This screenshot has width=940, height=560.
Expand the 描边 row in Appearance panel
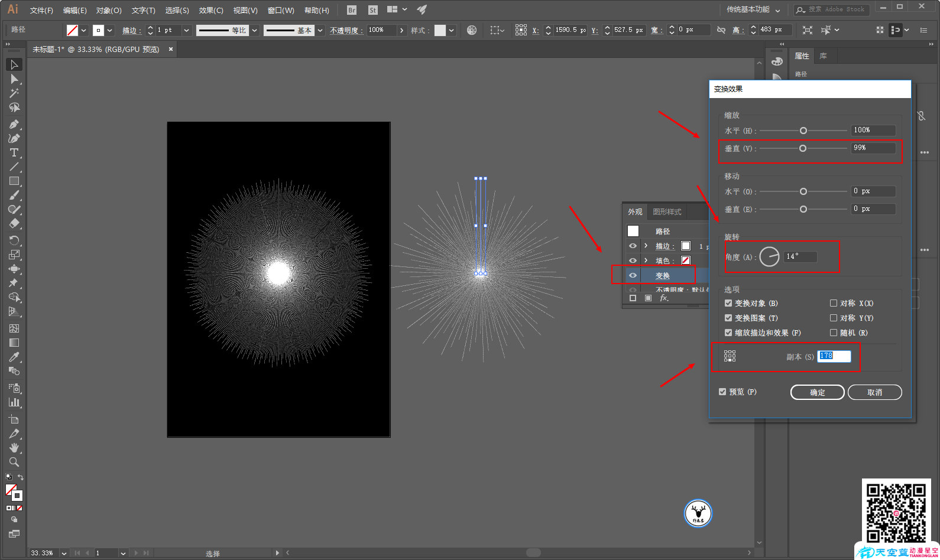646,246
